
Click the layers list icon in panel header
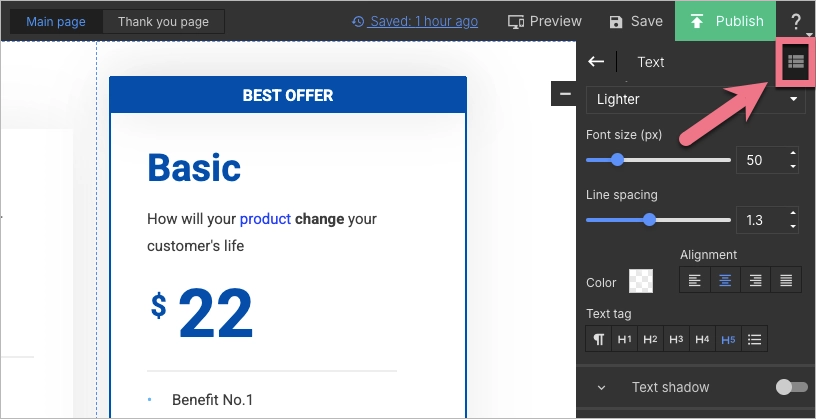pyautogui.click(x=795, y=62)
